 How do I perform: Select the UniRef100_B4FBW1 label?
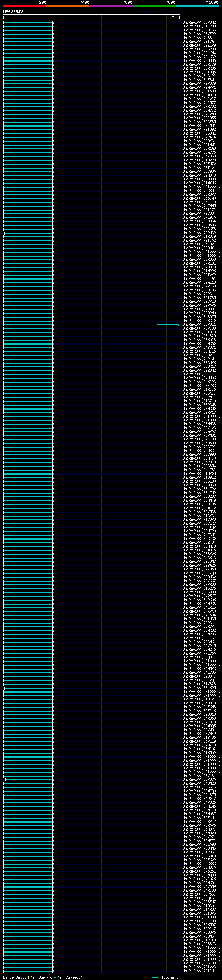tap(199, 80)
